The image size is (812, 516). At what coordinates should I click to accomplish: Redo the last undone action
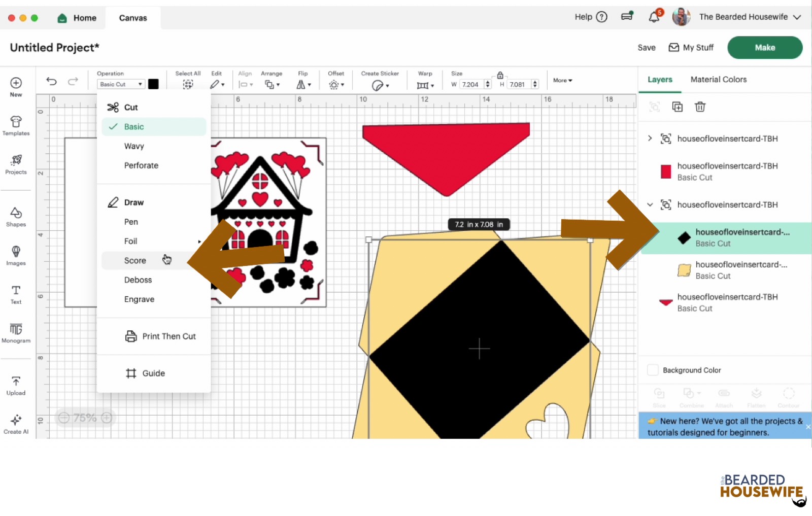point(73,81)
